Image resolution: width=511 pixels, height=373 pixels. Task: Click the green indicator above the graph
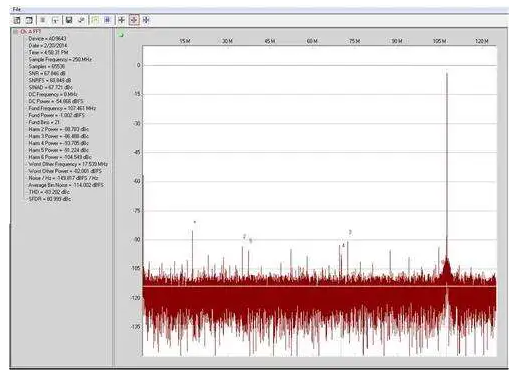click(x=121, y=34)
